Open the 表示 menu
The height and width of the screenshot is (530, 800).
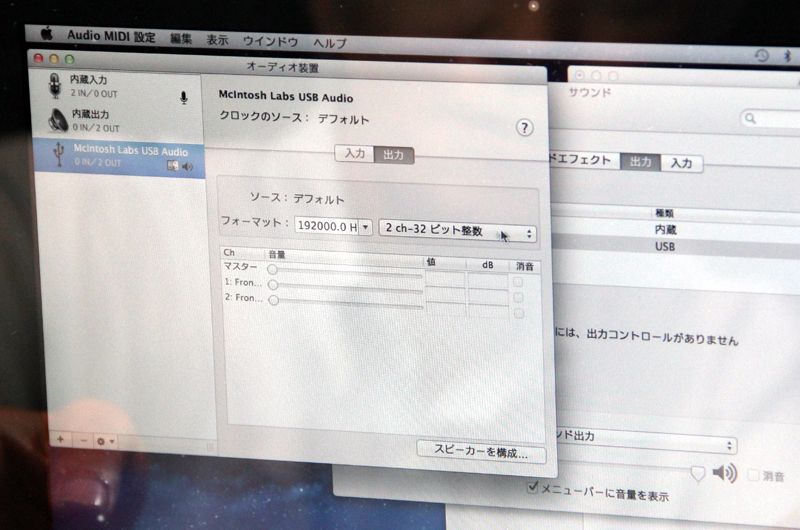217,40
